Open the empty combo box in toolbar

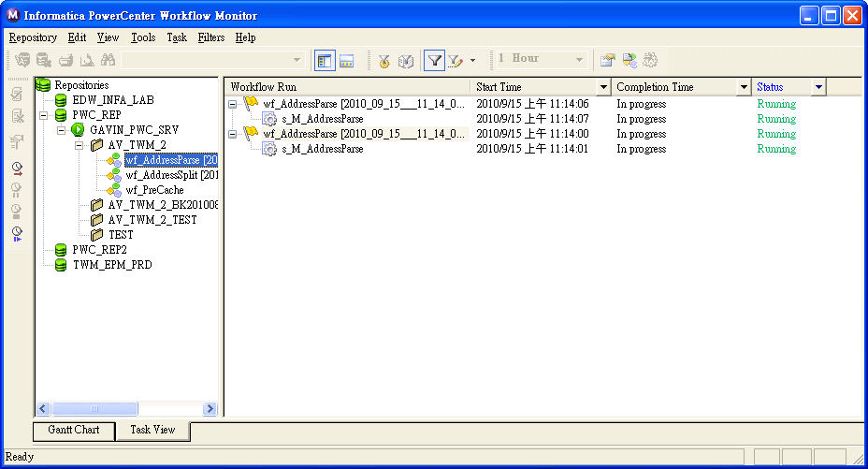point(297,60)
